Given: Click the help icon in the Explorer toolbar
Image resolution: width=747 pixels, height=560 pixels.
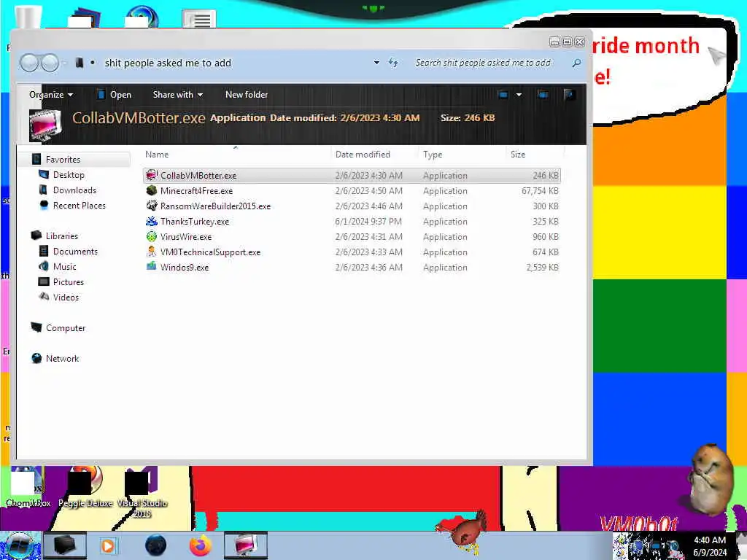Looking at the screenshot, I should click(568, 94).
